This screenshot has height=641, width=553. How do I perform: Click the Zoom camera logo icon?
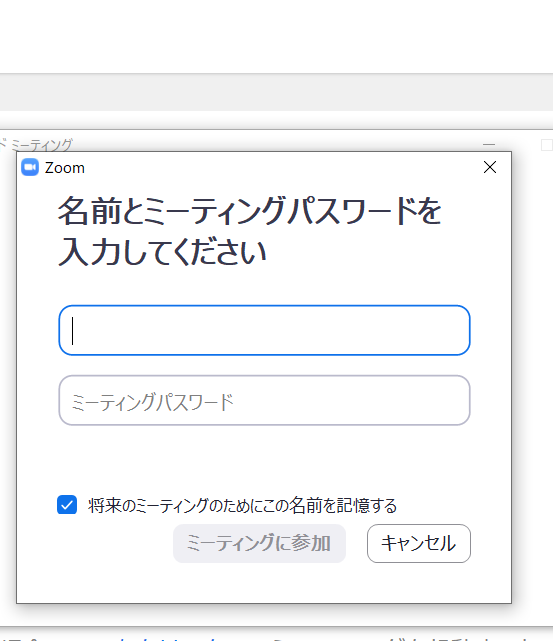pyautogui.click(x=30, y=167)
